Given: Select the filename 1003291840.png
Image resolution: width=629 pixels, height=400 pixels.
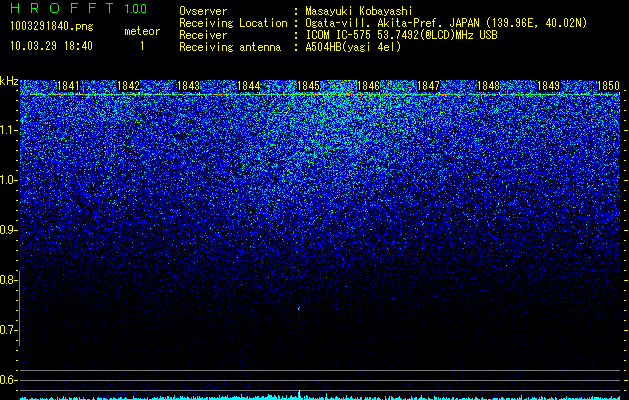Looking at the screenshot, I should (x=52, y=26).
